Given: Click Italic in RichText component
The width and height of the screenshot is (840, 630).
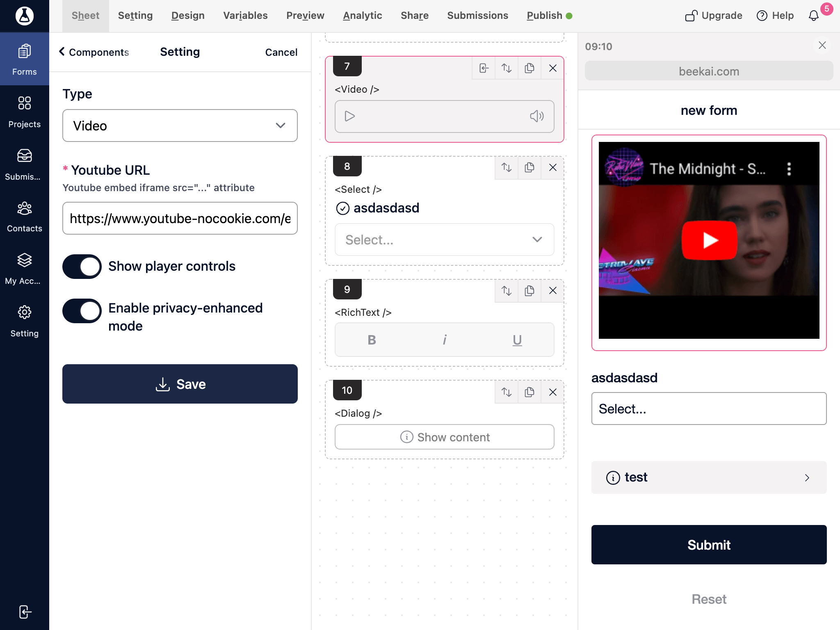Looking at the screenshot, I should [x=445, y=340].
